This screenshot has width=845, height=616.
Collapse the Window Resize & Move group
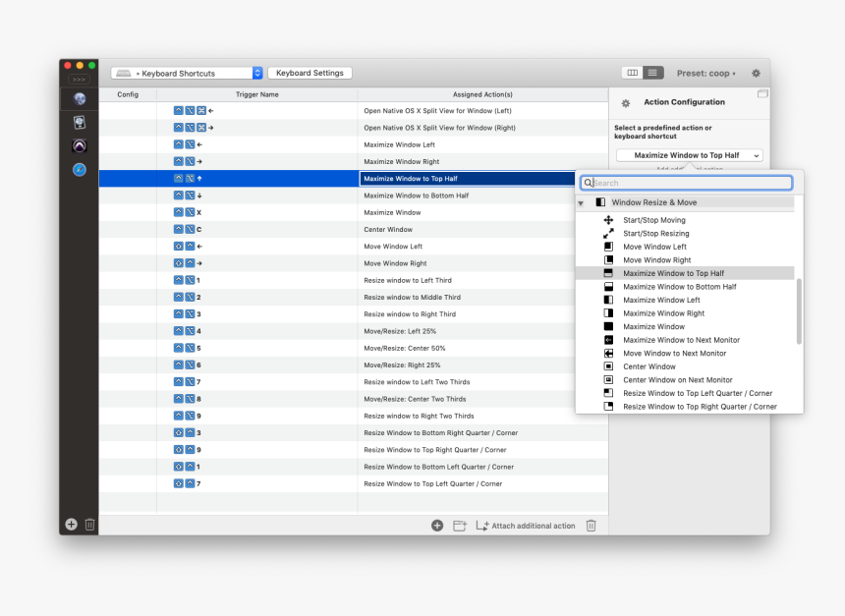(x=581, y=202)
